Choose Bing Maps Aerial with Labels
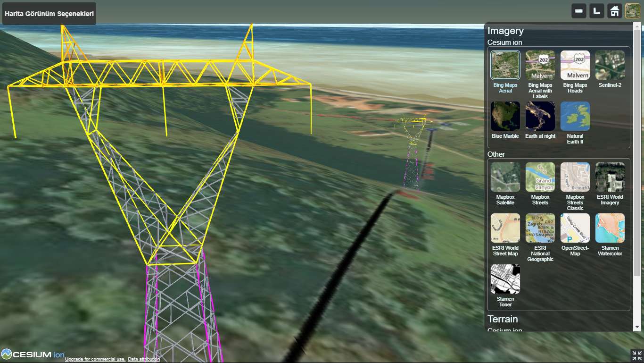 [x=540, y=75]
